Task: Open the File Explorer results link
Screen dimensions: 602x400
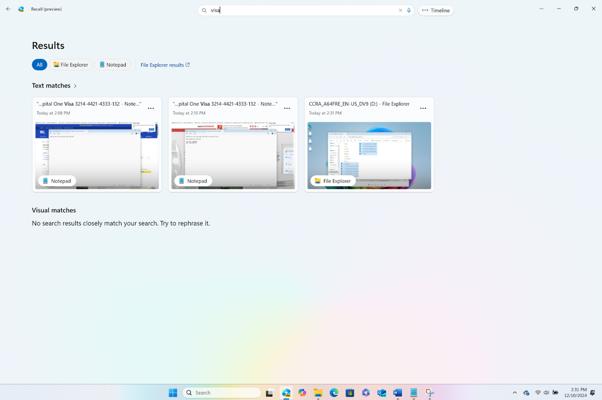Action: click(x=165, y=65)
